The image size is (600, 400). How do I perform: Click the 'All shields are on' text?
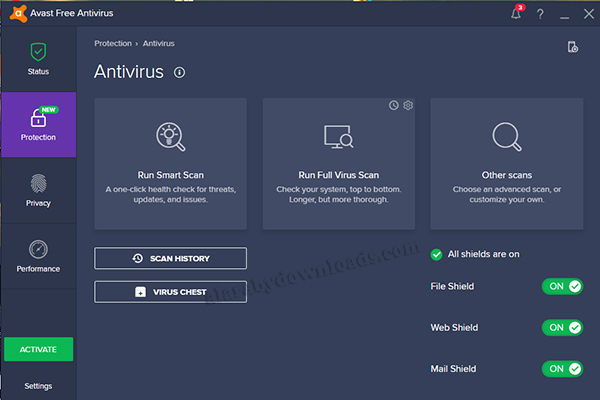(484, 254)
